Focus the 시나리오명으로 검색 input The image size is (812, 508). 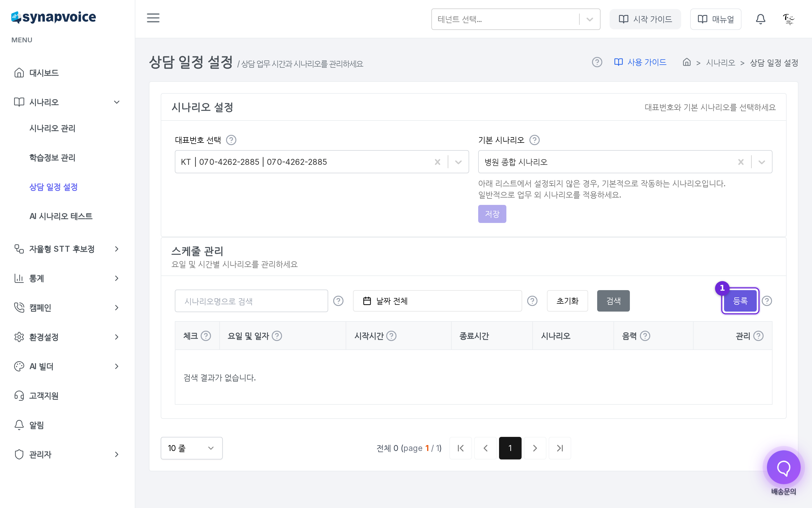251,301
